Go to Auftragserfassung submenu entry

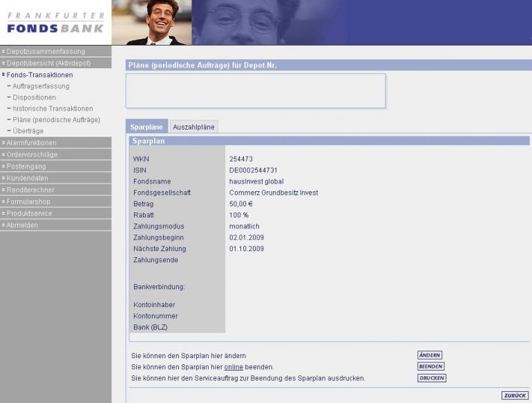point(41,86)
